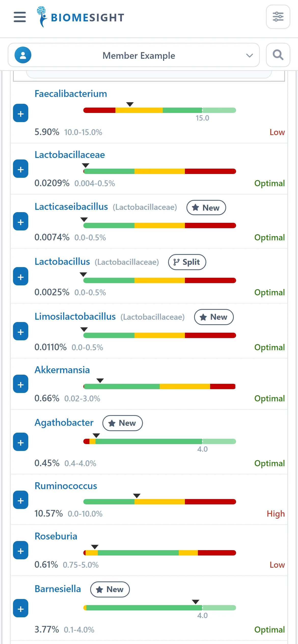
Task: Open the Member Example dropdown
Action: [134, 55]
